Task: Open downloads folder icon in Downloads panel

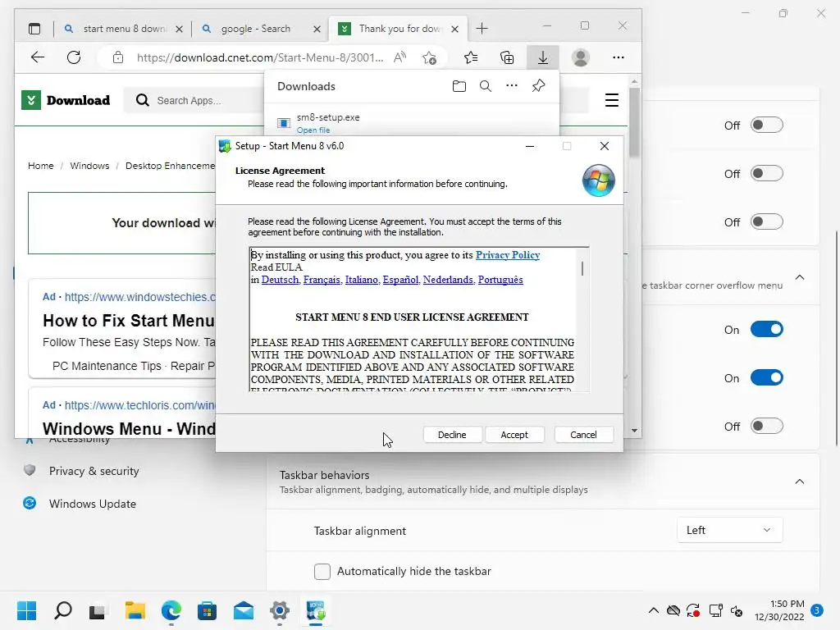Action: tap(459, 86)
